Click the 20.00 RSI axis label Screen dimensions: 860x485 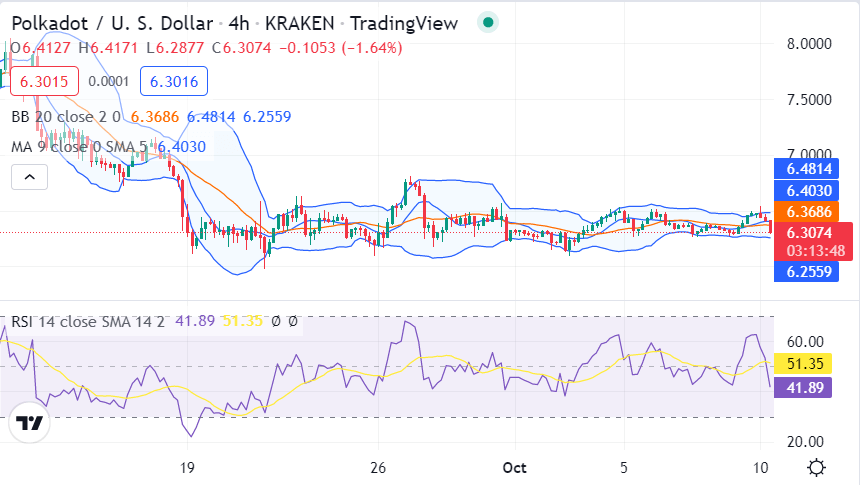(x=805, y=442)
